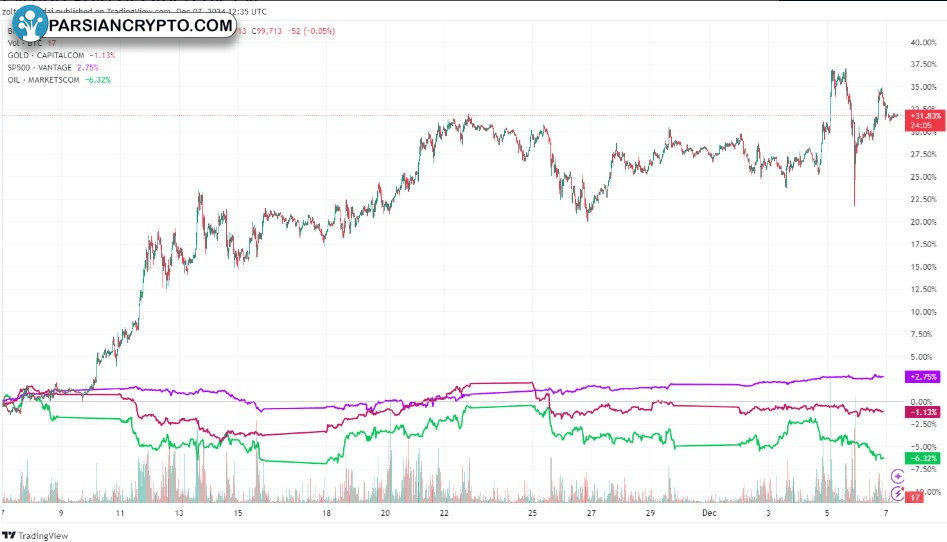Click the 35.00% price axis label
Screen dimensions: 947x542
coord(923,87)
